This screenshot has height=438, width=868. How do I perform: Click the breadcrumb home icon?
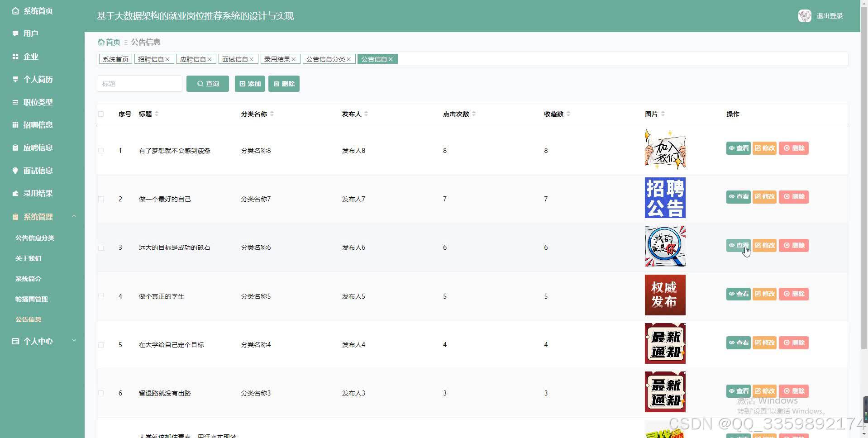click(x=101, y=42)
